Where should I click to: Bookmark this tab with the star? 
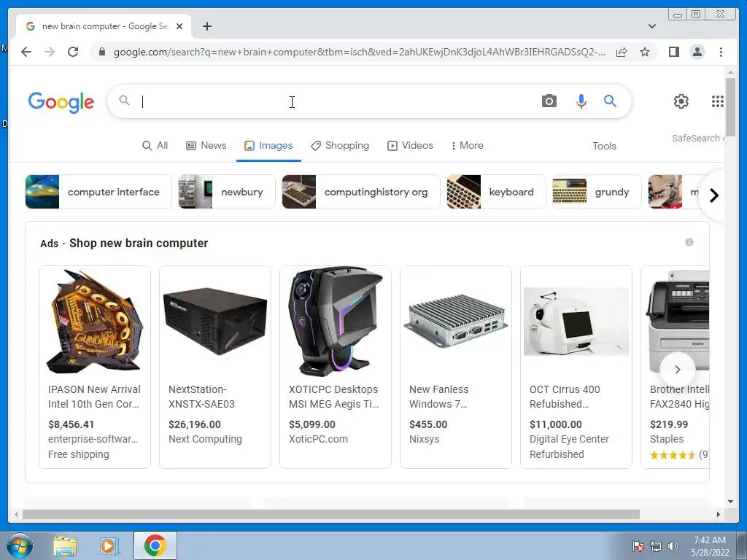point(645,52)
